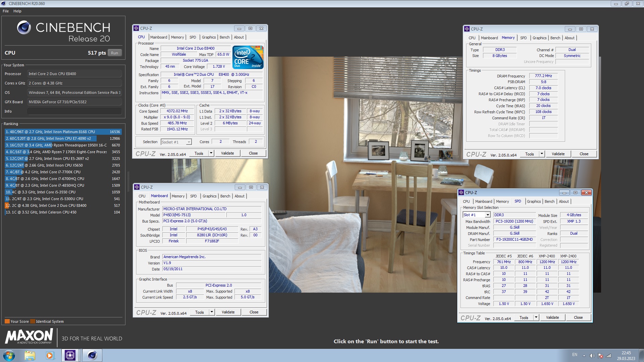Screen dimensions: 644x362
Task: Click Cinebench panel splitter dotted handle
Action: [x=128, y=181]
